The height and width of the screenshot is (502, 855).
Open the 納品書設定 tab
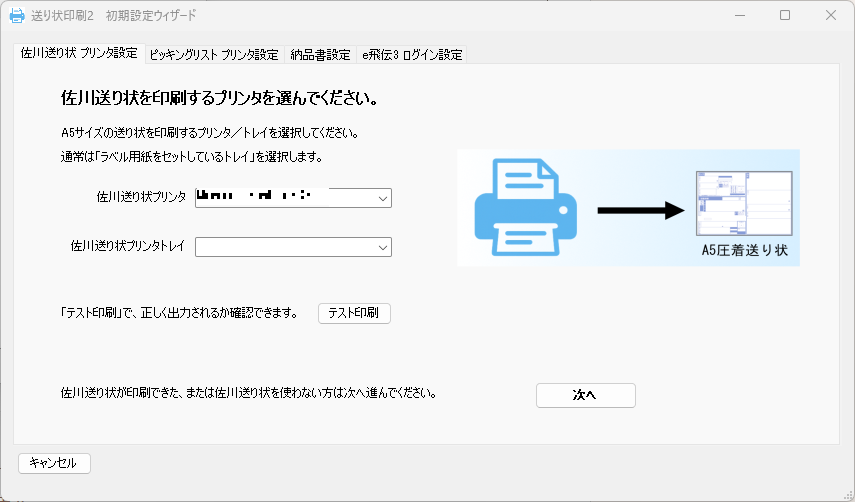pyautogui.click(x=320, y=55)
